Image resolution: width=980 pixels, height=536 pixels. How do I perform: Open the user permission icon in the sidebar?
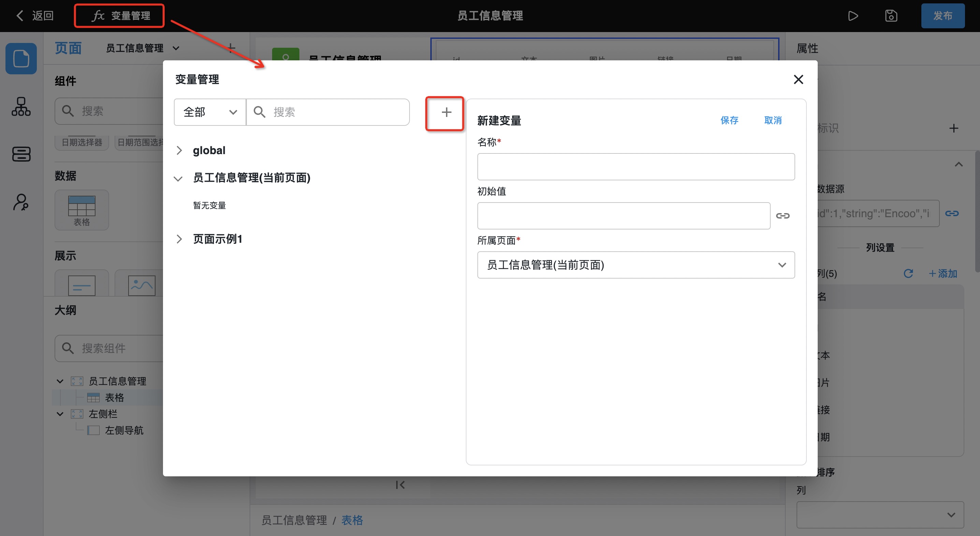(21, 202)
